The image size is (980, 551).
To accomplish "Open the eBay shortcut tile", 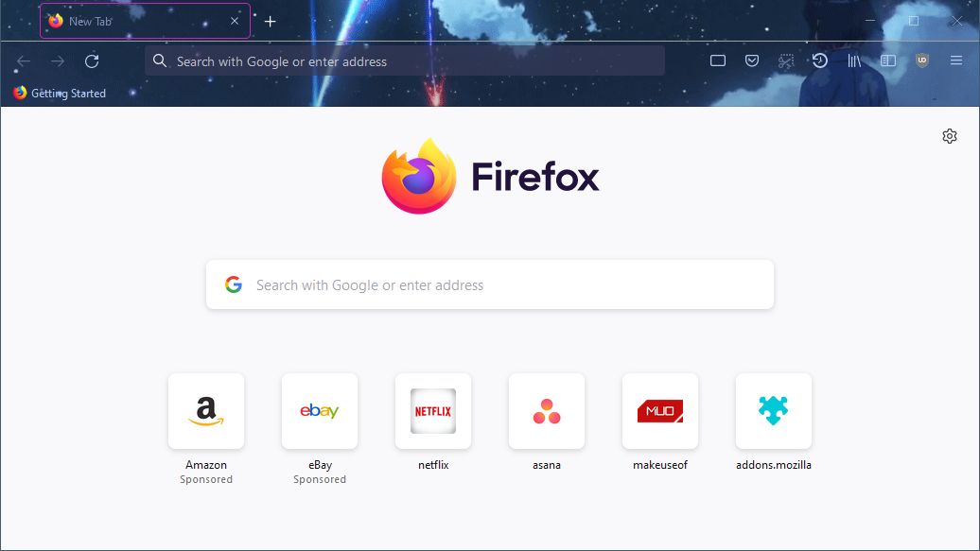I will tap(320, 411).
